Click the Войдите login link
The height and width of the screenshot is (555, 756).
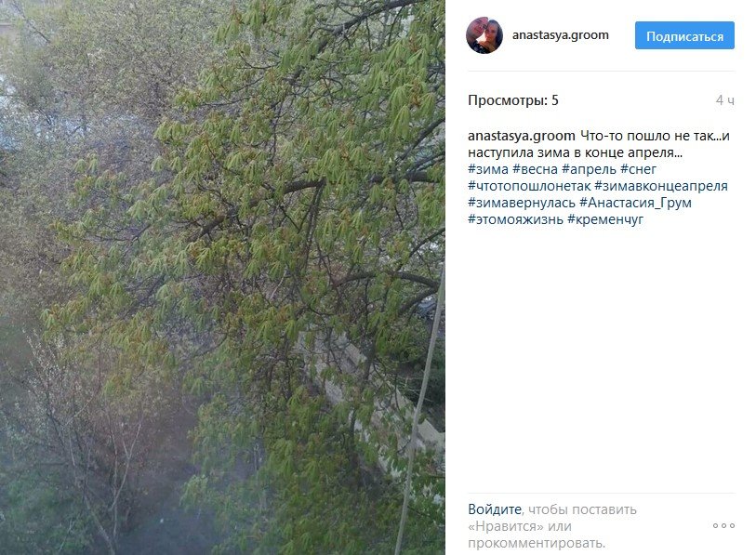pyautogui.click(x=495, y=509)
